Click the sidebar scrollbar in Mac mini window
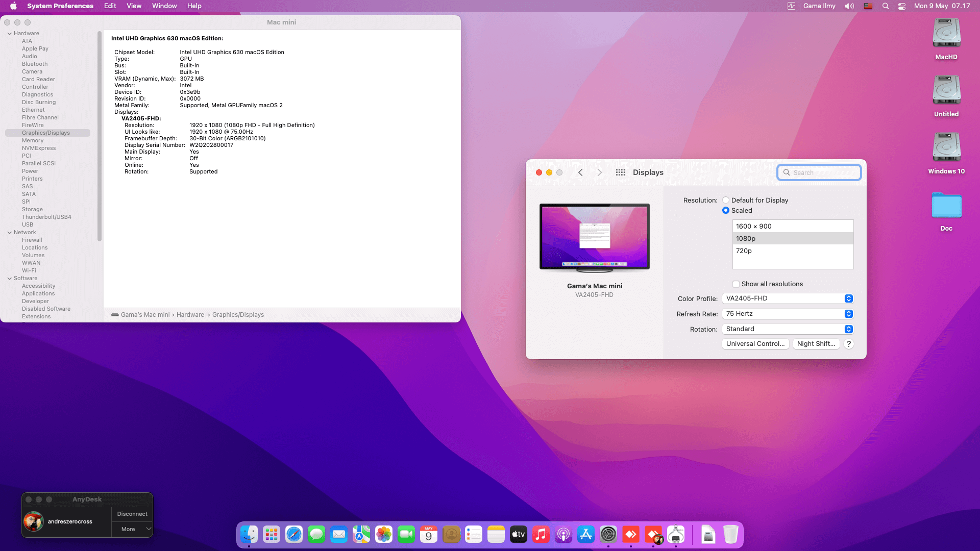Viewport: 980px width, 551px height. click(x=99, y=136)
